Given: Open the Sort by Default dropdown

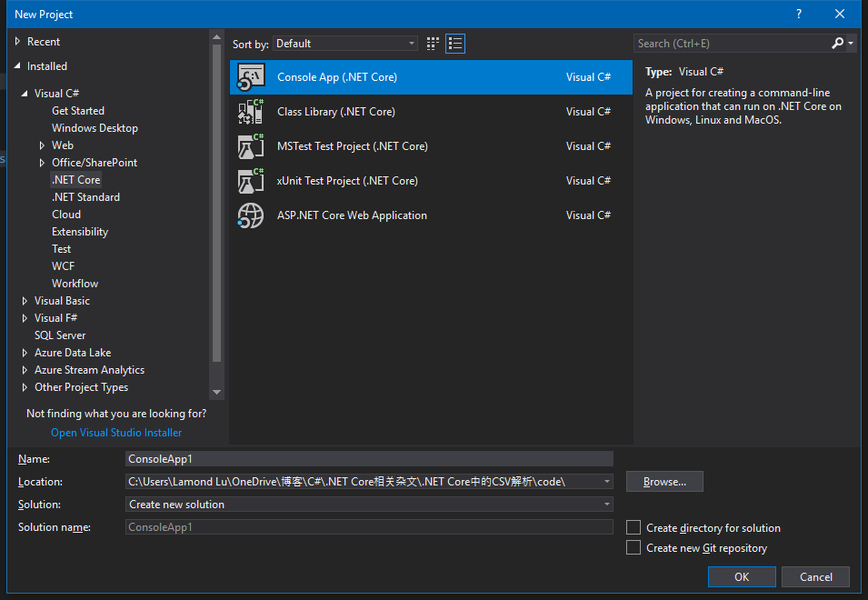Looking at the screenshot, I should pyautogui.click(x=344, y=43).
